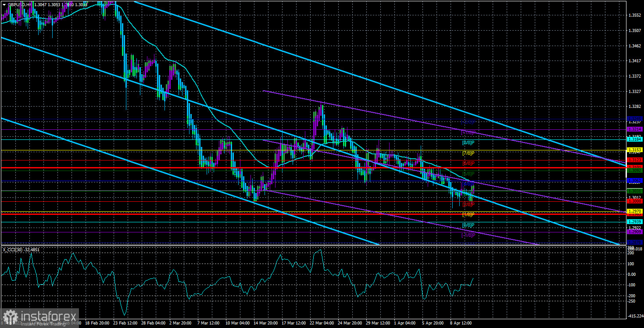Select the 1.3184 cyan price tag
The image size is (644, 328).
[635, 139]
